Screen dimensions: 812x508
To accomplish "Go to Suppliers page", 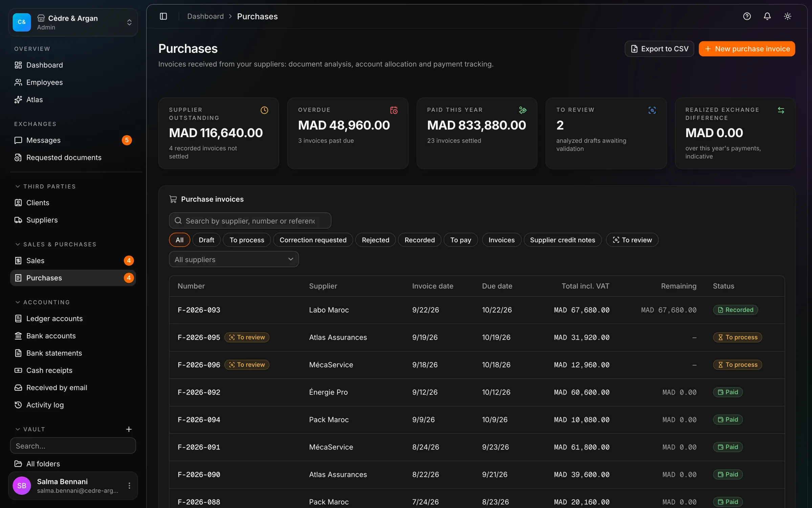I will click(73, 220).
